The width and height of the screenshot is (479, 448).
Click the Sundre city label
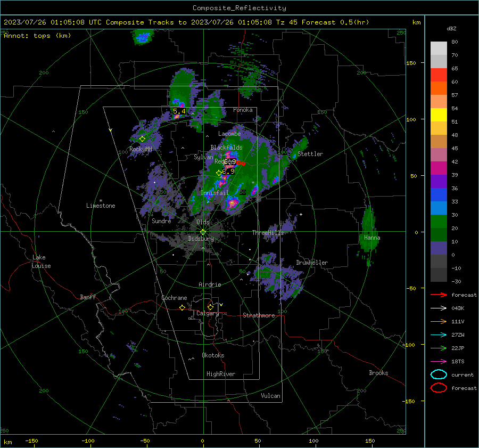coord(161,221)
